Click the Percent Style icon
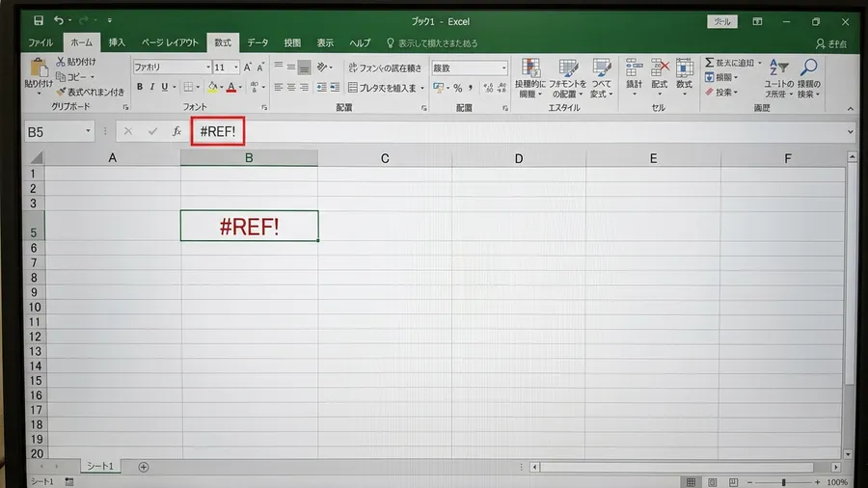 pyautogui.click(x=458, y=88)
